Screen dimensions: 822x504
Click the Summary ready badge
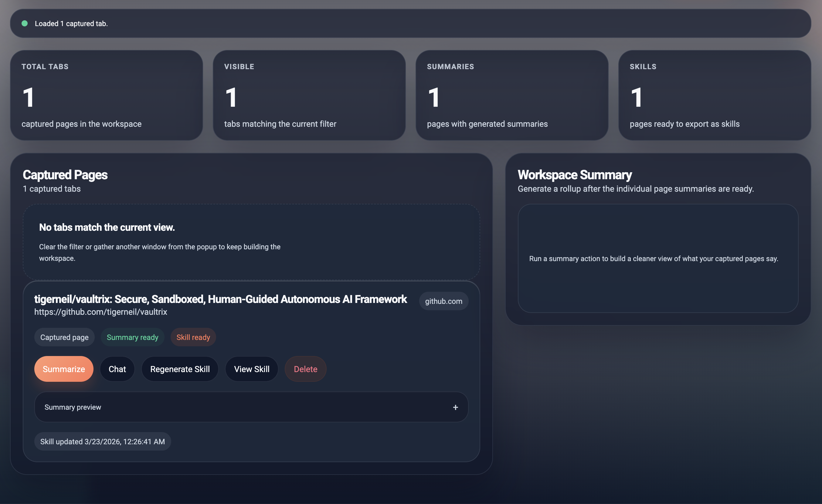132,337
